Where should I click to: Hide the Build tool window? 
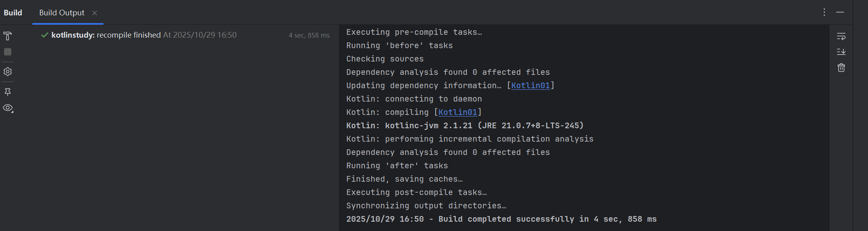(x=840, y=13)
